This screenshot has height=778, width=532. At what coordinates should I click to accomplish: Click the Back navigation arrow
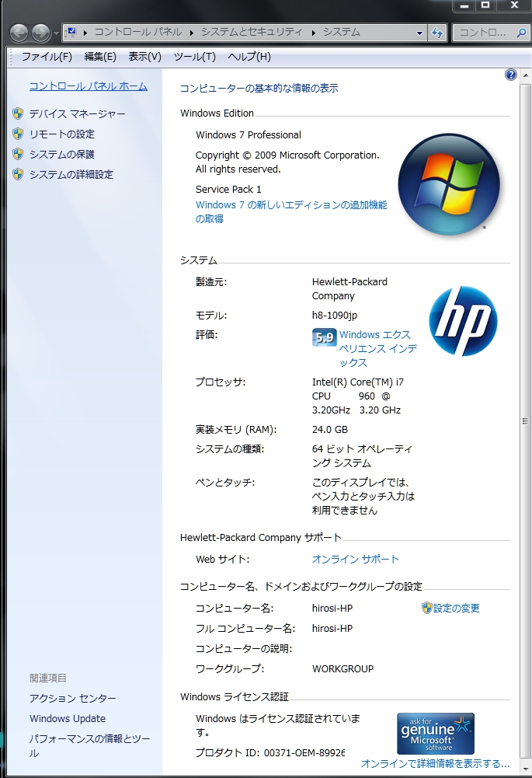(x=19, y=33)
